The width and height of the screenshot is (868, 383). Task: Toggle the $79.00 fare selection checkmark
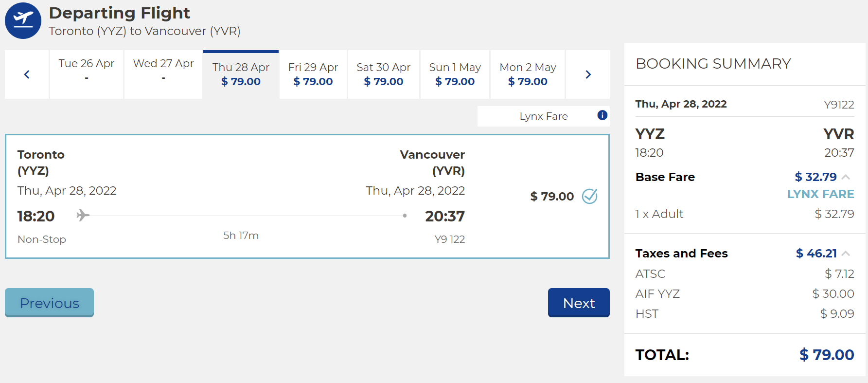pyautogui.click(x=589, y=196)
